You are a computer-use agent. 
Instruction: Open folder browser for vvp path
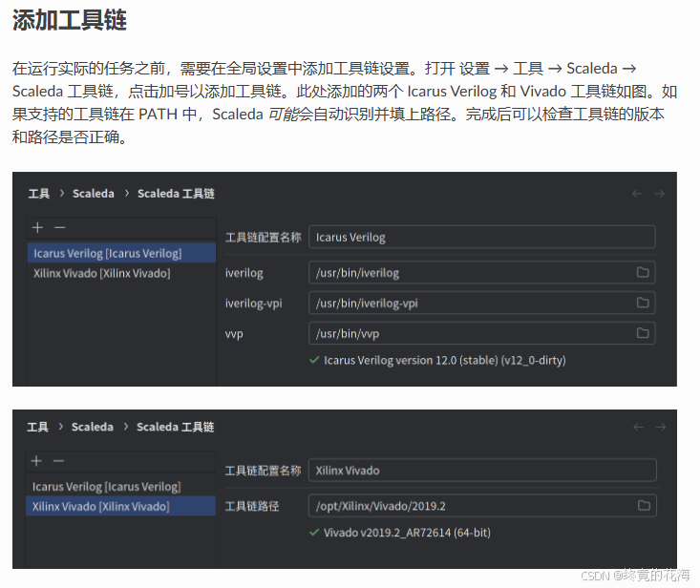tap(643, 333)
